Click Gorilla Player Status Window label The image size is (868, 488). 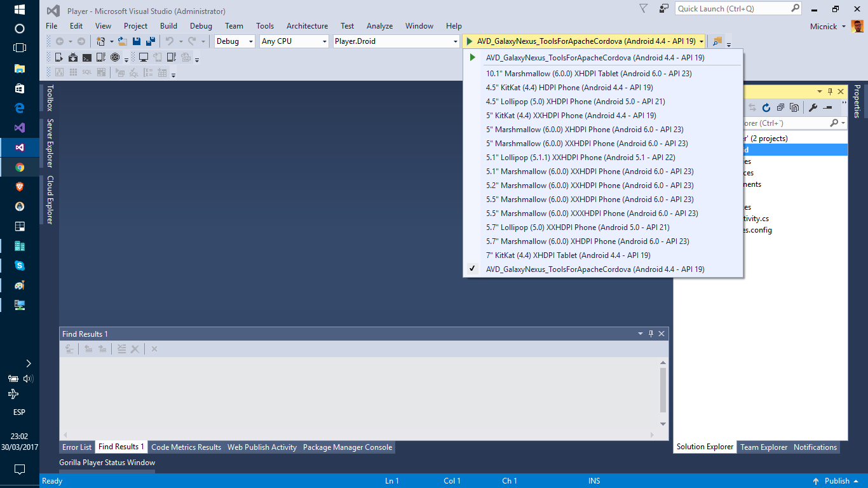tap(107, 463)
